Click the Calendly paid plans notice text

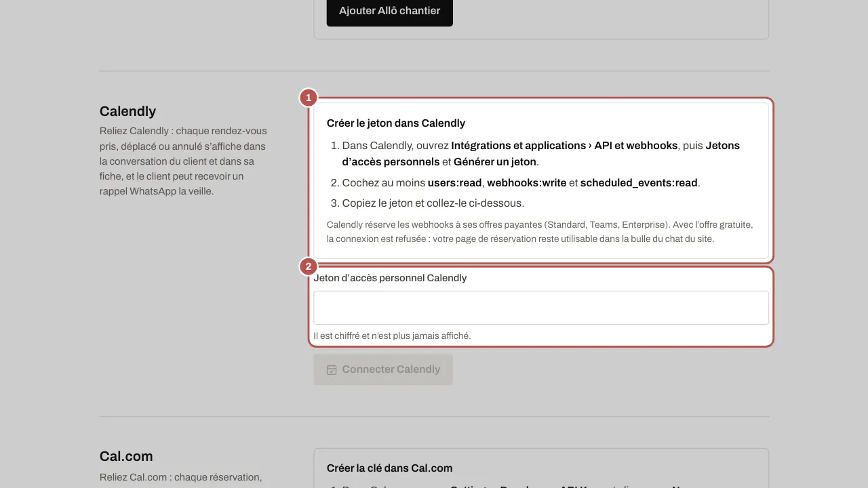point(540,232)
